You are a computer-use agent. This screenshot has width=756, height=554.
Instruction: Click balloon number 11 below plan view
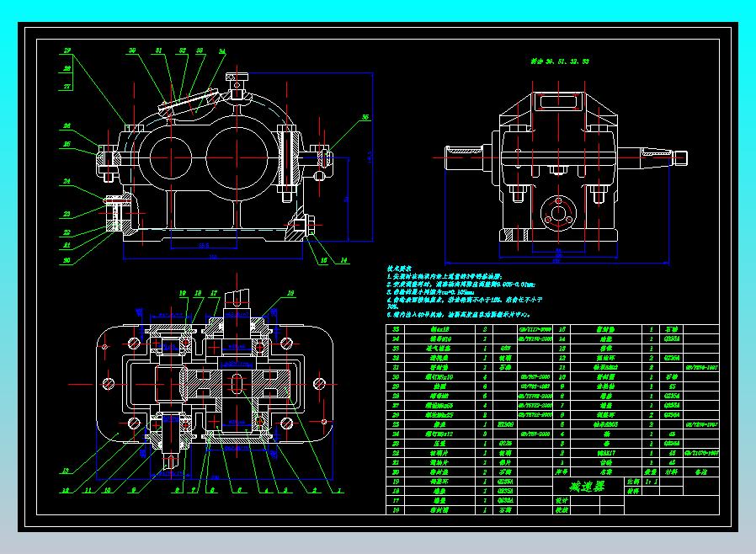(88, 490)
